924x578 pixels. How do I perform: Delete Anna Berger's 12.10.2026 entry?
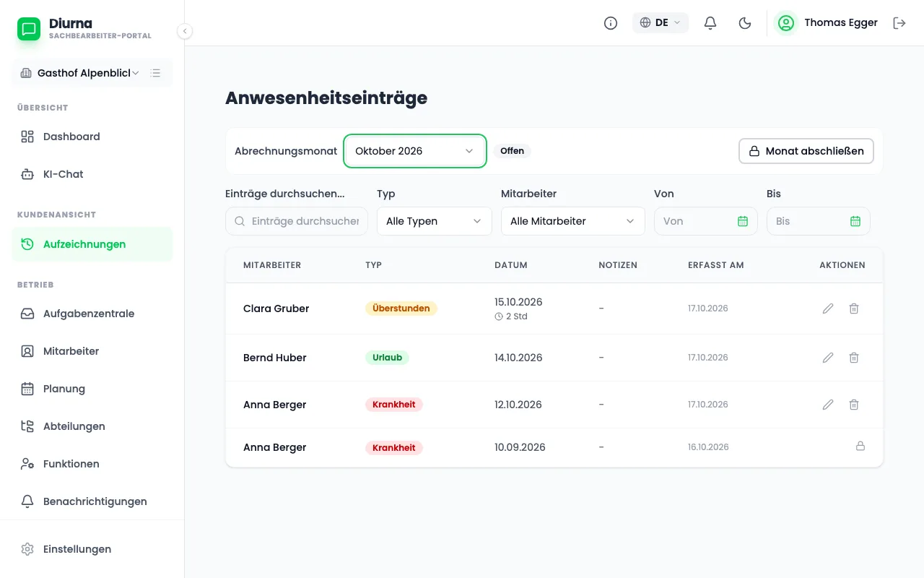[x=854, y=405]
